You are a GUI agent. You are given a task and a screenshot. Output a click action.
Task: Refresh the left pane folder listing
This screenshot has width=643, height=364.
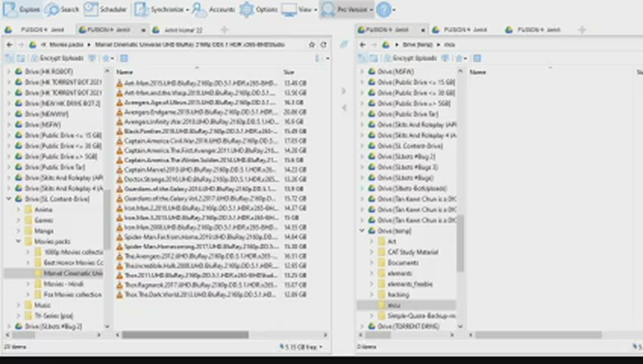(x=324, y=44)
